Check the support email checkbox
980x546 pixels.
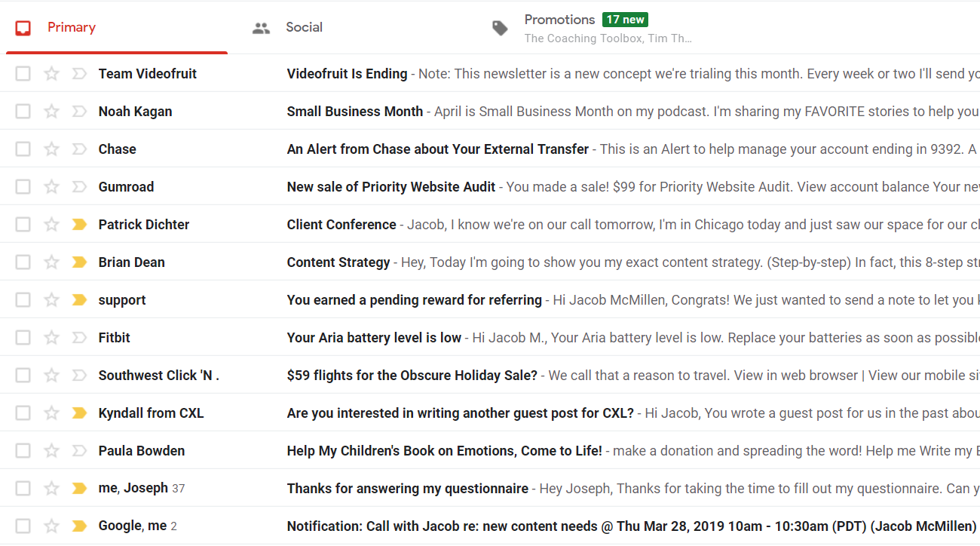click(x=23, y=299)
